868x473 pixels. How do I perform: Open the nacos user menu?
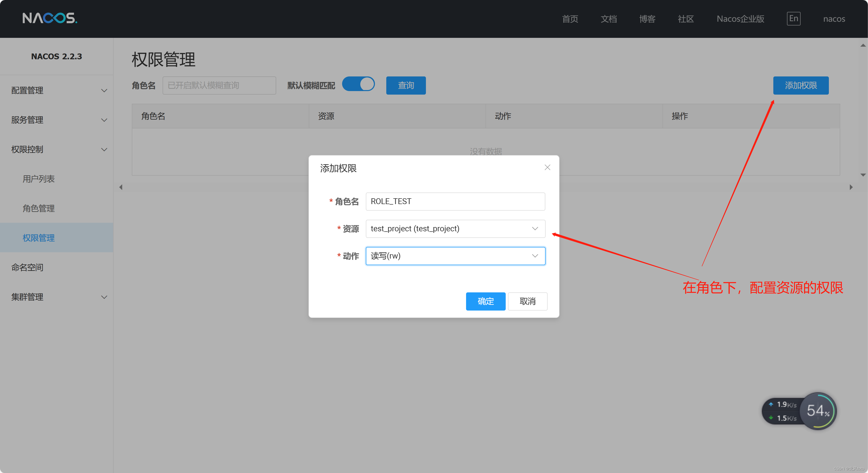tap(834, 19)
